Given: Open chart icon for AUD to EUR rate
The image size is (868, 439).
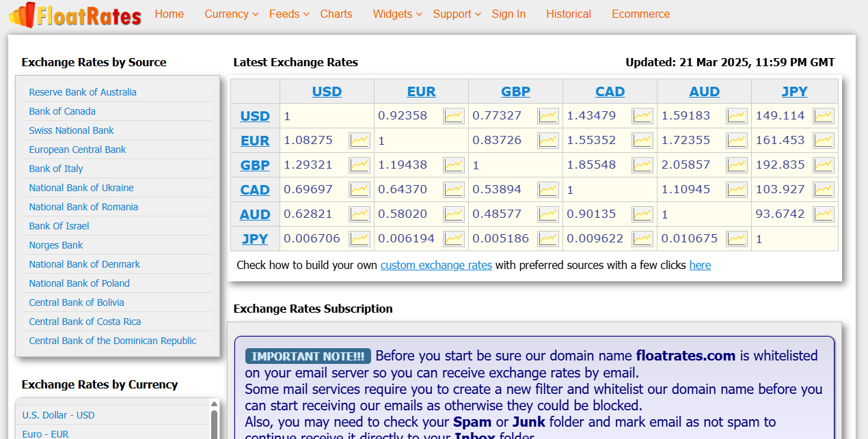Looking at the screenshot, I should [x=454, y=214].
